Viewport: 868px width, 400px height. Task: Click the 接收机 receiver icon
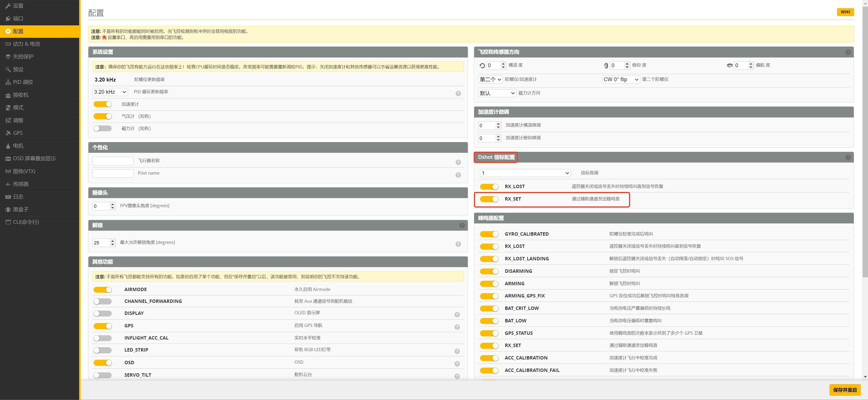click(x=8, y=95)
